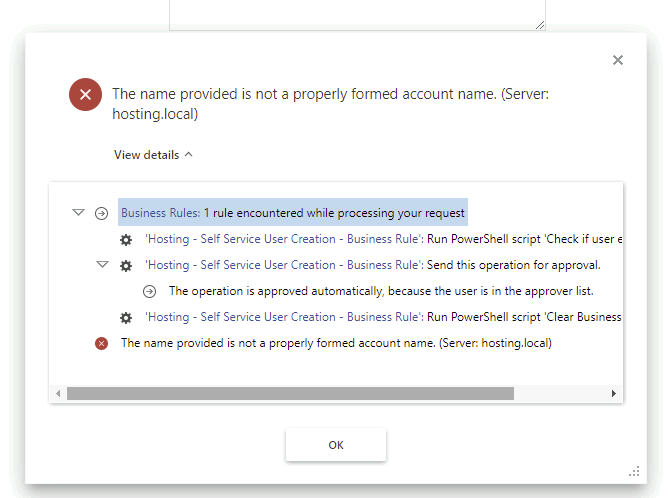This screenshot has width=670, height=498.
Task: Click gear icon for 'Clear Business' script rule
Action: point(126,318)
